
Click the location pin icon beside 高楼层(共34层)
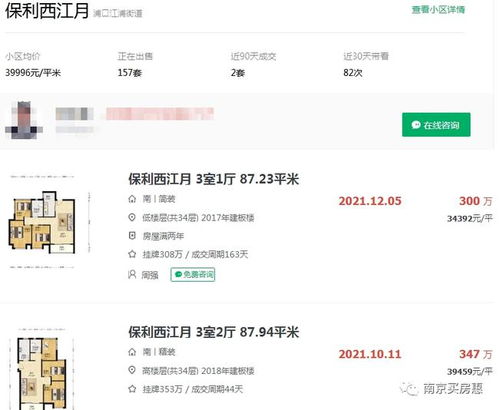click(132, 370)
